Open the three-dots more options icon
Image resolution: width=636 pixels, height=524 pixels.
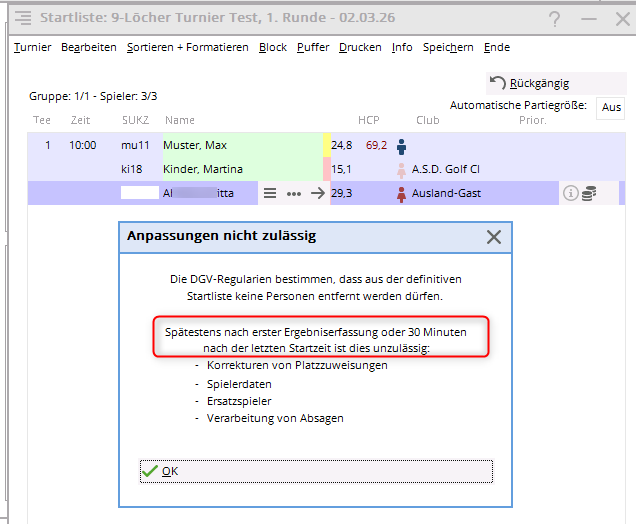(294, 194)
